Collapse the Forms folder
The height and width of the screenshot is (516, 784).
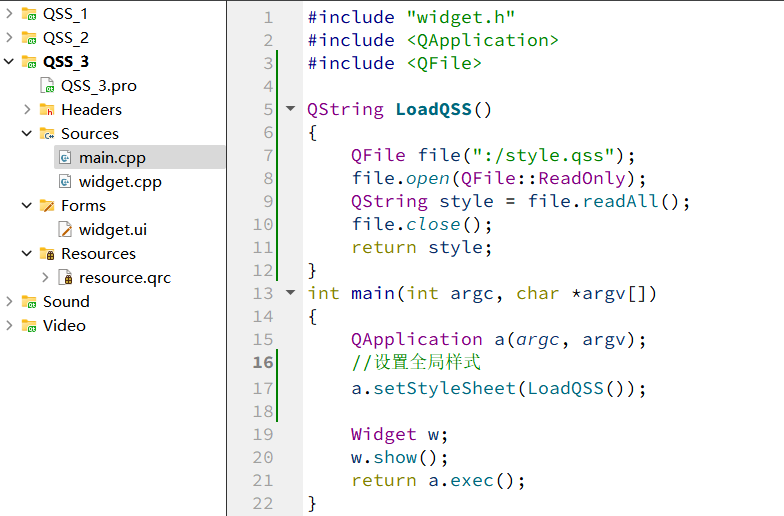[x=27, y=206]
